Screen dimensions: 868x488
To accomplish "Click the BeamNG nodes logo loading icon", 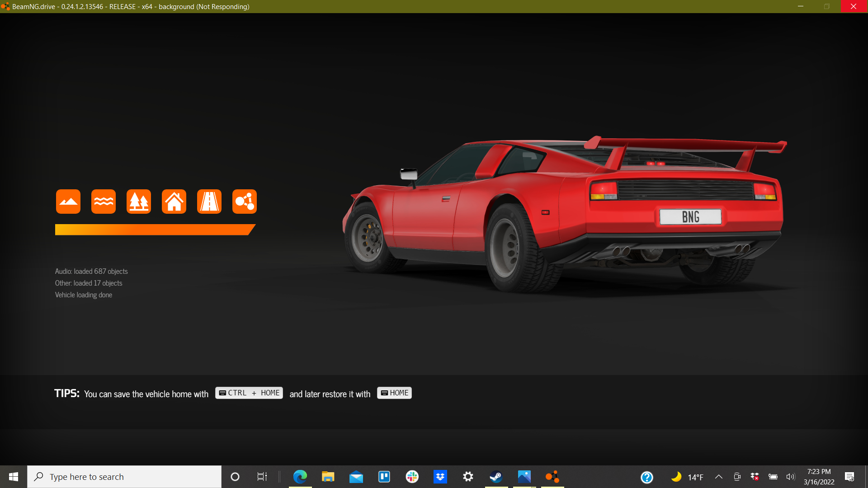I will [245, 202].
